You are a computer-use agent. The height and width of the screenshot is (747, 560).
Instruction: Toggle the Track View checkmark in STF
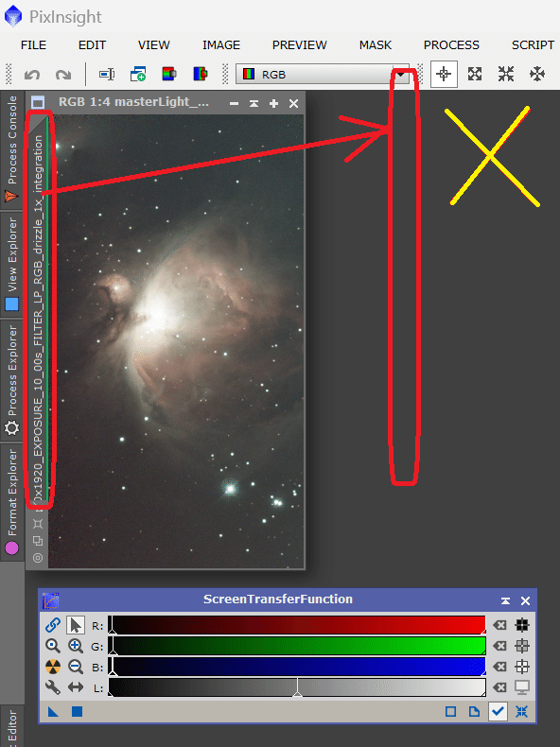click(499, 712)
